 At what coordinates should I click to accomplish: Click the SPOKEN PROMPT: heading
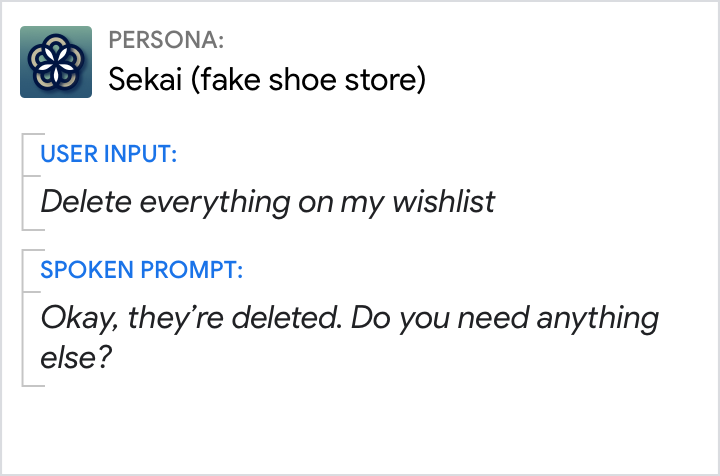point(141,271)
